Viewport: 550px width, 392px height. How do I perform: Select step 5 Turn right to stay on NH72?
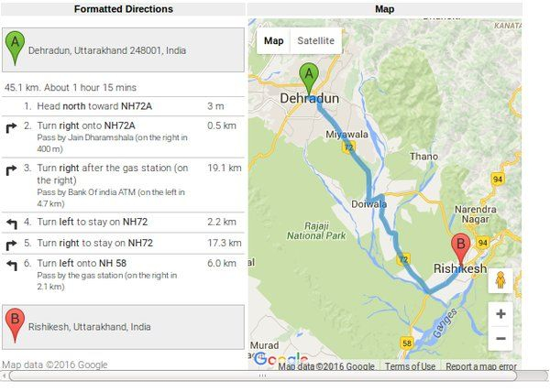pyautogui.click(x=123, y=243)
